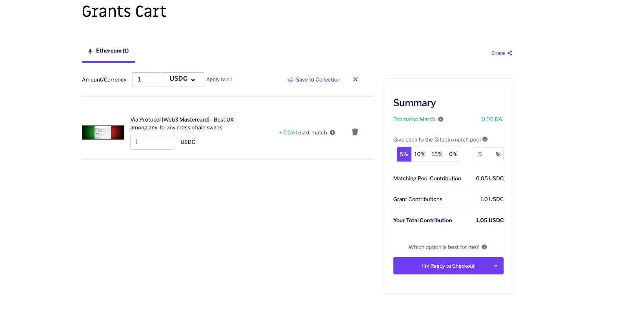Open Via Protocol grant title link
Viewport: 644px width, 325px height.
[182, 123]
